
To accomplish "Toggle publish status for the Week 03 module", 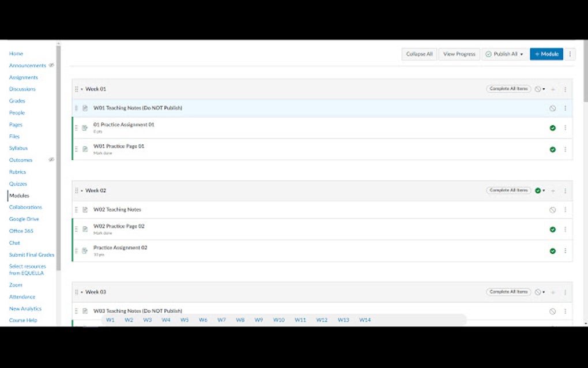I will (x=539, y=292).
